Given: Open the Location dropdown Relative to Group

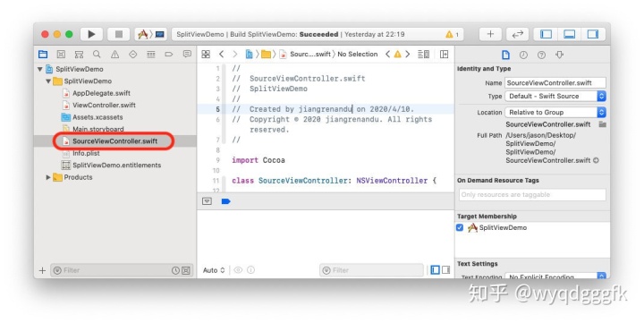Looking at the screenshot, I should [x=555, y=112].
